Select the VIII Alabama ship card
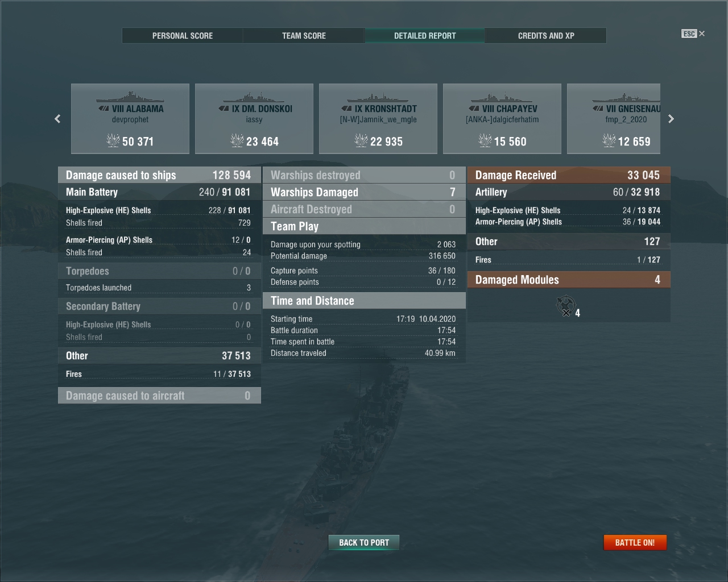 click(x=130, y=119)
